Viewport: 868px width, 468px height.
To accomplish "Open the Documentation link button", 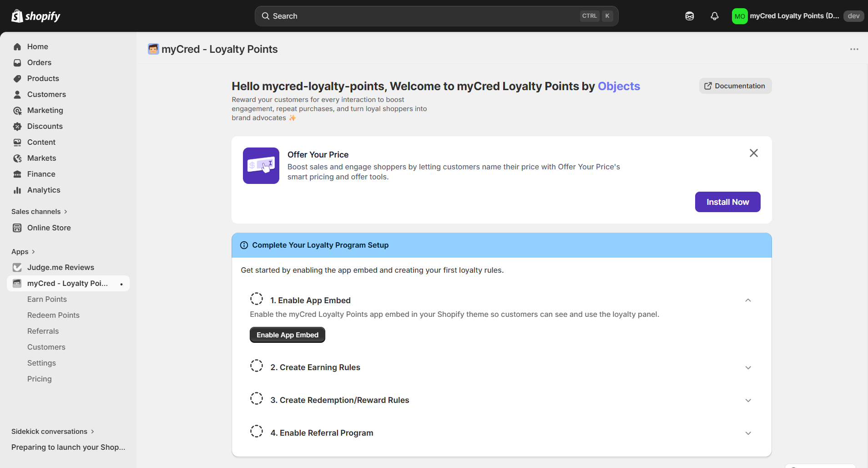I will (x=735, y=86).
